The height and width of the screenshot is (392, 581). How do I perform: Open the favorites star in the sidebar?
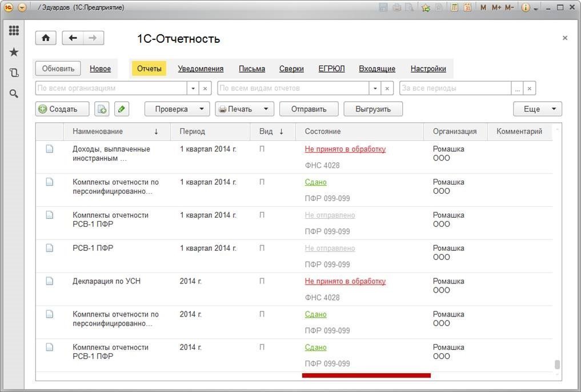click(x=14, y=52)
